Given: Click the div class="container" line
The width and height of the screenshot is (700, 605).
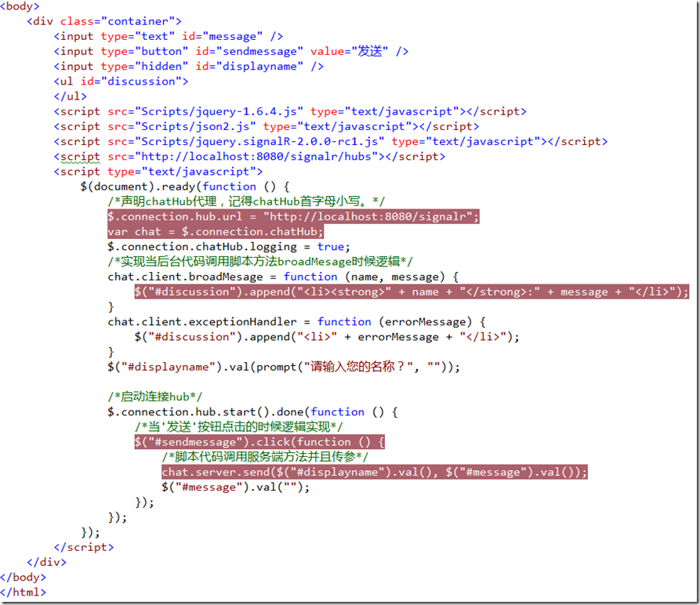Looking at the screenshot, I should (x=104, y=21).
